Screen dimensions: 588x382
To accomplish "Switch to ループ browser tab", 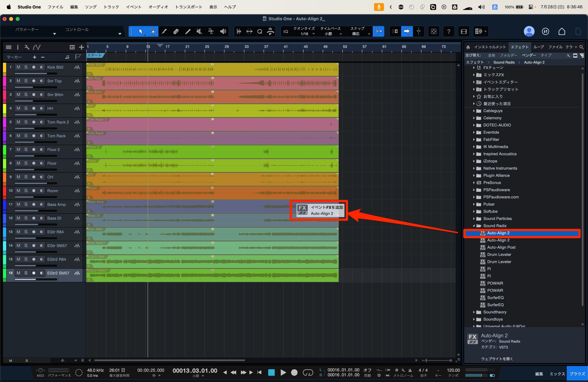I will 539,47.
